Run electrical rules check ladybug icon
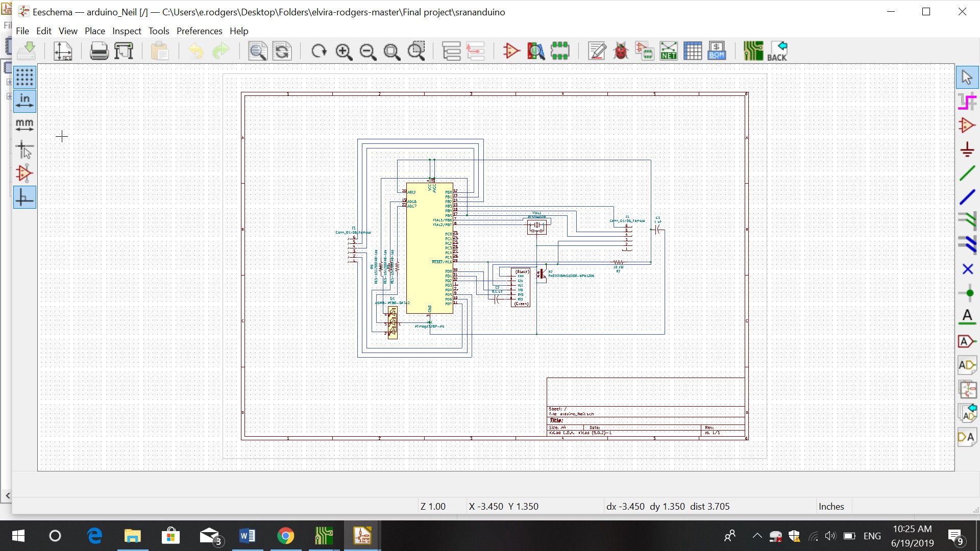 click(x=621, y=51)
